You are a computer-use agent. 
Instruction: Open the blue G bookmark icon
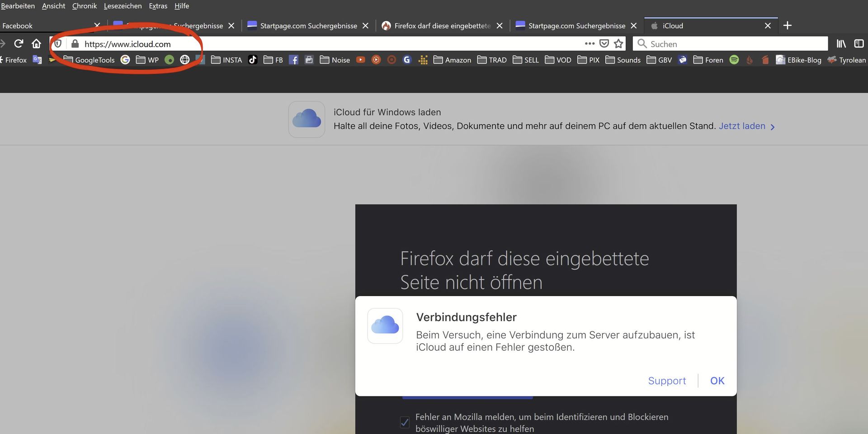[407, 60]
